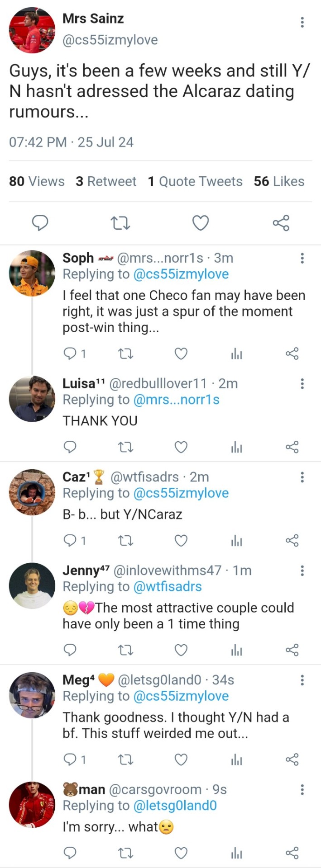Reply to the main Mrs Sainz tweet

(40, 222)
